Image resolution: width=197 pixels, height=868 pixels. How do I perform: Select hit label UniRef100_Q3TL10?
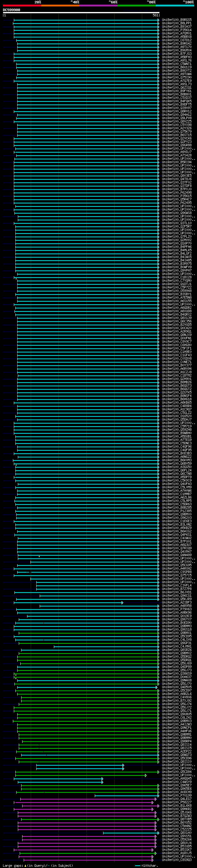(176, 223)
